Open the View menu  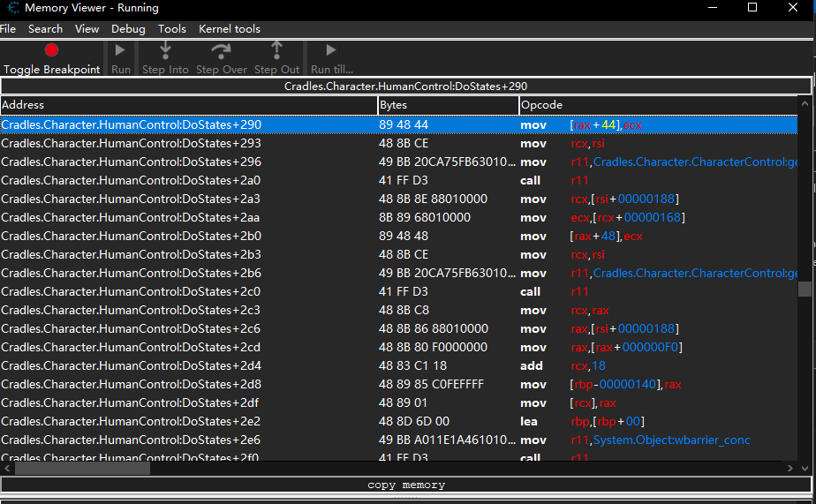tap(87, 29)
